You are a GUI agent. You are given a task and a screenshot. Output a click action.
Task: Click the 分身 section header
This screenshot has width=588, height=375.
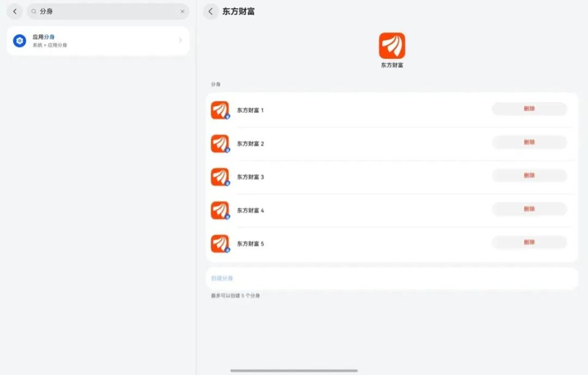click(x=216, y=84)
